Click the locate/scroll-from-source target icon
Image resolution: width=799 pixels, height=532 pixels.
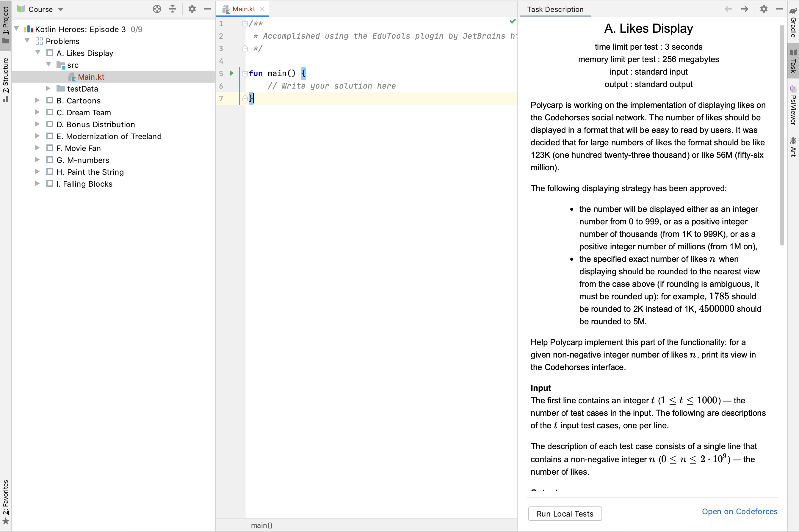(x=157, y=9)
